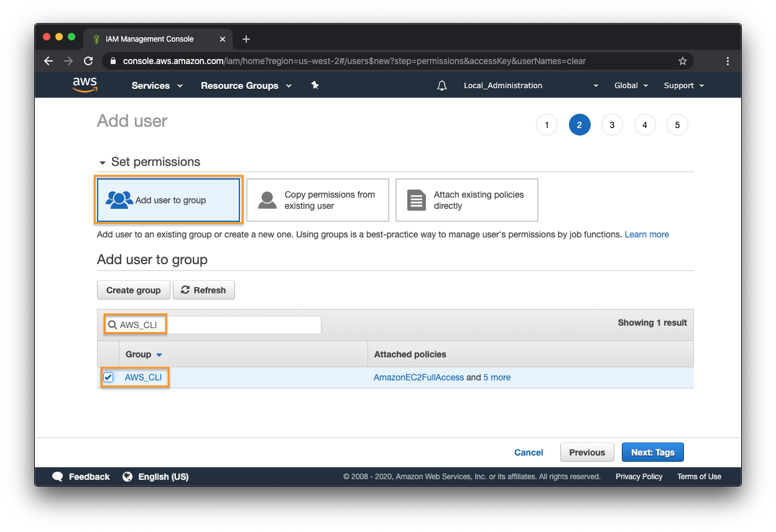776x532 pixels.
Task: Open the AmazonEC2FullAccess policy link
Action: click(x=418, y=377)
